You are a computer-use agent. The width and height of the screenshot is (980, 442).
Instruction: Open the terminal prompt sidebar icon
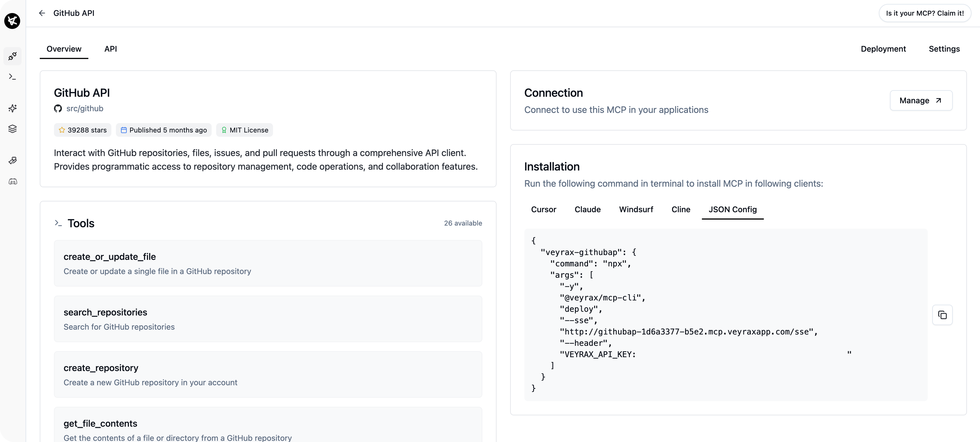12,77
